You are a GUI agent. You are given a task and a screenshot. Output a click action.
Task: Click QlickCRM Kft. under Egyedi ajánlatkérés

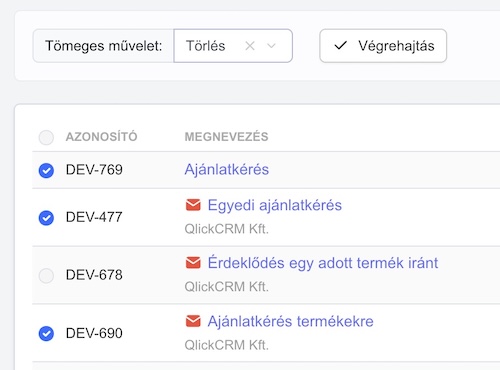pos(227,229)
